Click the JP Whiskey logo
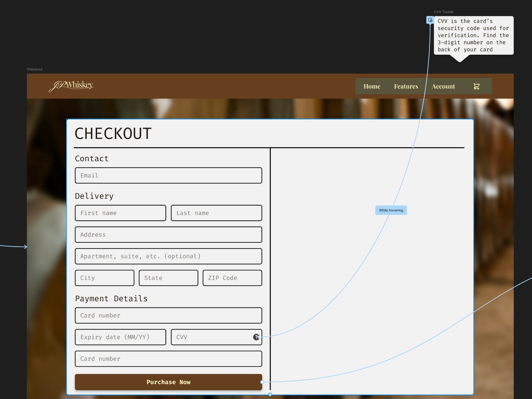Screen dimensions: 532x399 (x=71, y=86)
